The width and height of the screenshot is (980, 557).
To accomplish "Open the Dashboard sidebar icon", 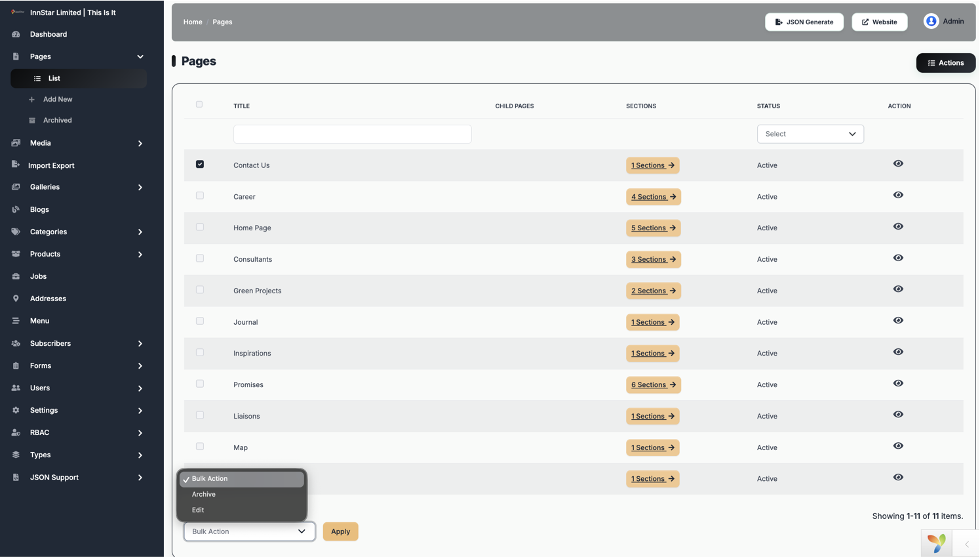I will tap(16, 34).
